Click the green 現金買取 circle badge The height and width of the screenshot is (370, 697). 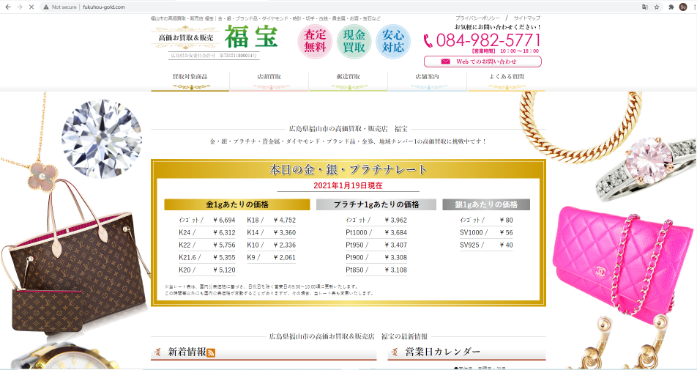tap(354, 41)
